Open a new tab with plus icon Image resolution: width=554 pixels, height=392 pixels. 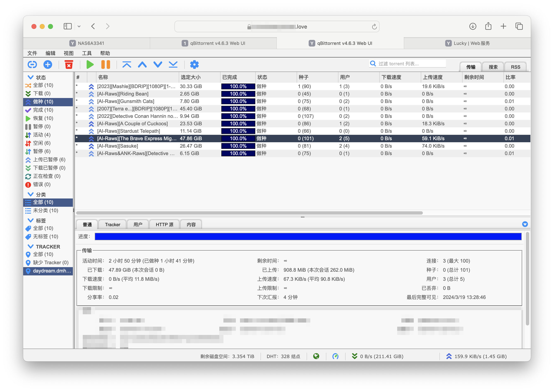503,26
